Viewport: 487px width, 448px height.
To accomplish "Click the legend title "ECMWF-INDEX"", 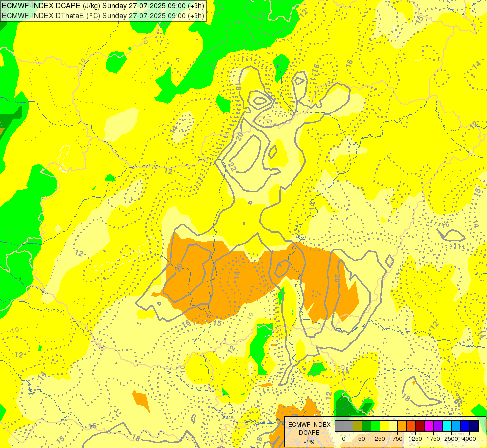I will pyautogui.click(x=309, y=425).
